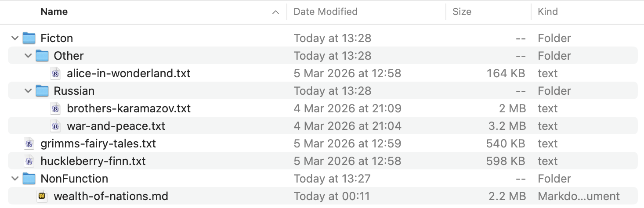
Task: Click the huckleberry-finn.txt file icon
Action: click(x=29, y=161)
